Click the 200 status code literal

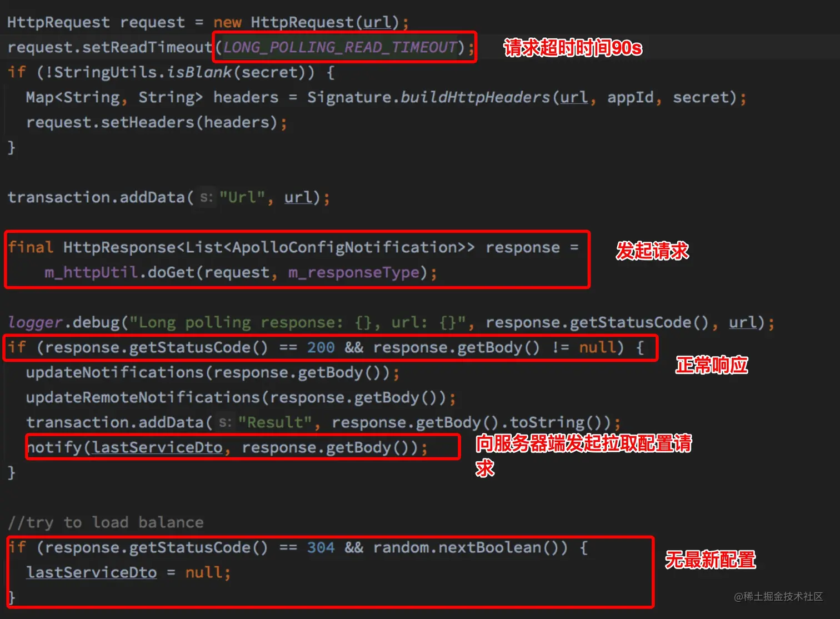pyautogui.click(x=321, y=347)
